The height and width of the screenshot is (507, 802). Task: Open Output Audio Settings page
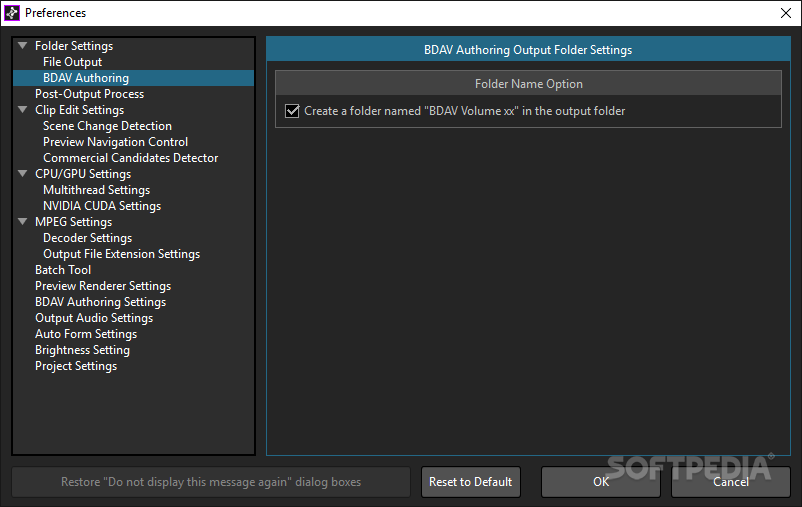click(x=94, y=318)
